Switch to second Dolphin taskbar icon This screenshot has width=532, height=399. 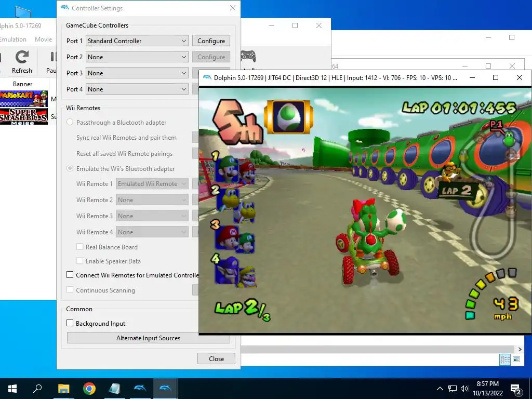(165, 389)
